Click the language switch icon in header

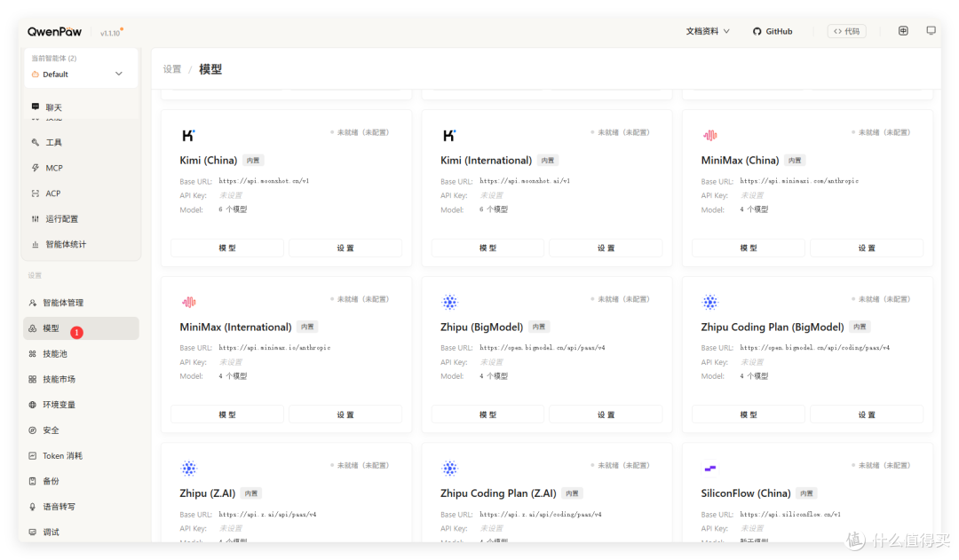903,30
